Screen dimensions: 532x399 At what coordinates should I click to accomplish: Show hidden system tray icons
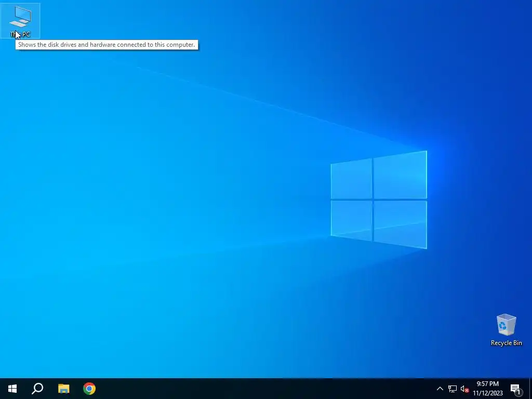tap(440, 389)
